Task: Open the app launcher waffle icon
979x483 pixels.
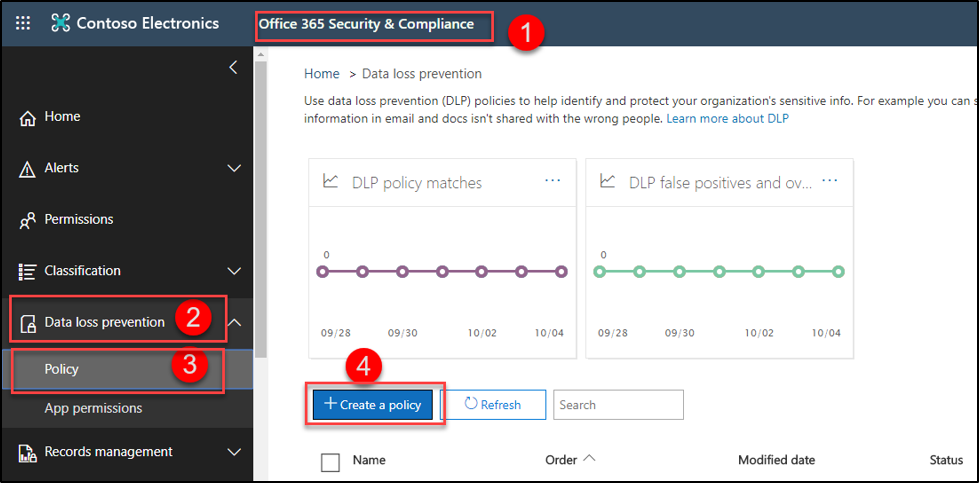Action: [x=23, y=23]
